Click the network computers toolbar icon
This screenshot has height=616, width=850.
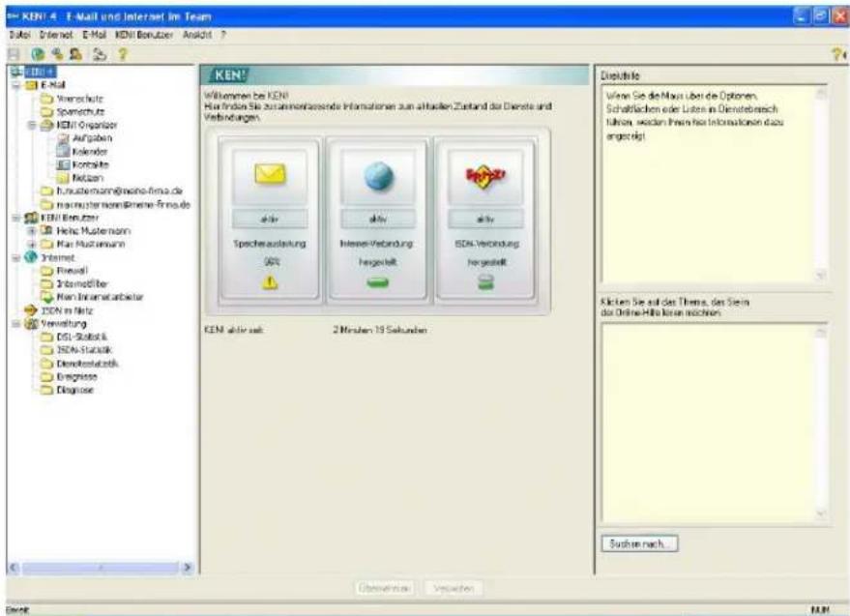[x=100, y=54]
